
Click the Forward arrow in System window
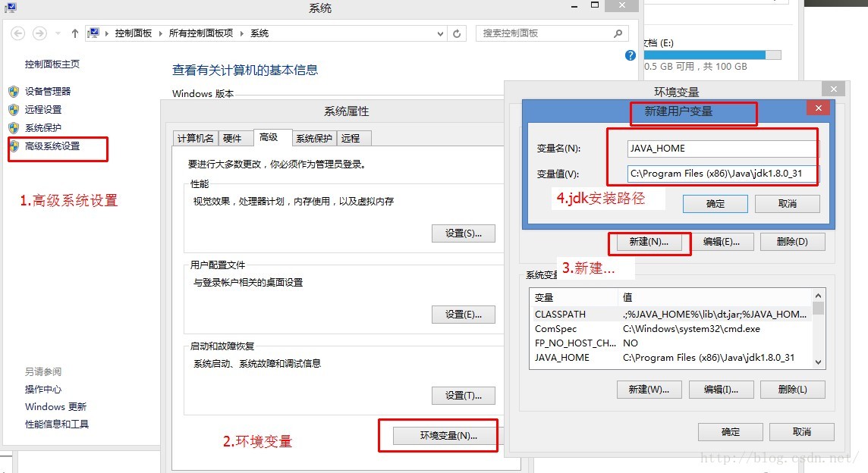39,34
